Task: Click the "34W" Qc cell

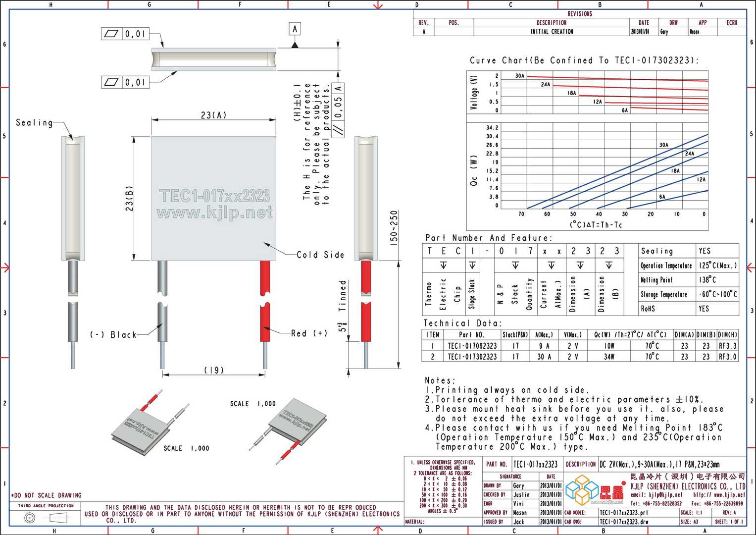Action: [609, 357]
